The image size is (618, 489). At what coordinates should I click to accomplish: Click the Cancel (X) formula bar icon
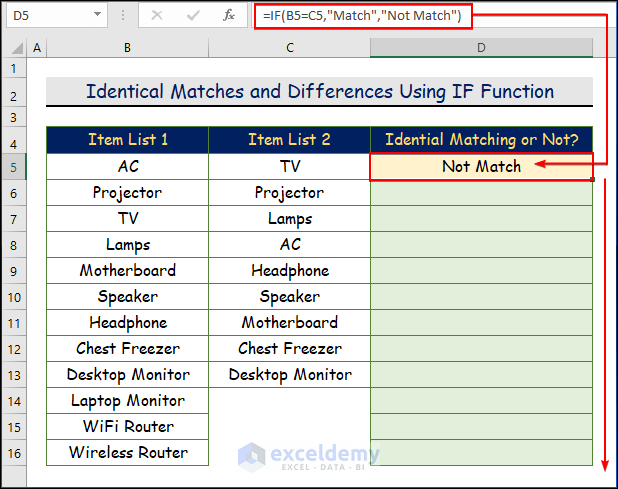(x=158, y=16)
